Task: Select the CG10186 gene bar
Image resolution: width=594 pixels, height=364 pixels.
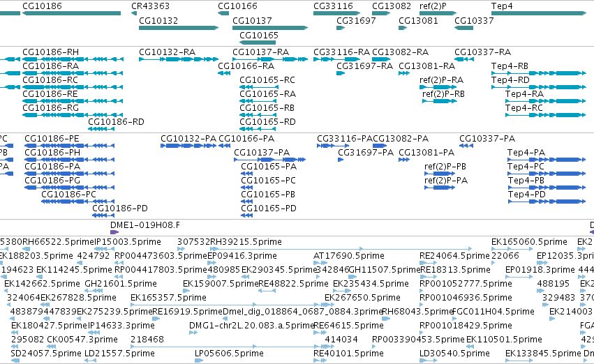Action: (71, 13)
